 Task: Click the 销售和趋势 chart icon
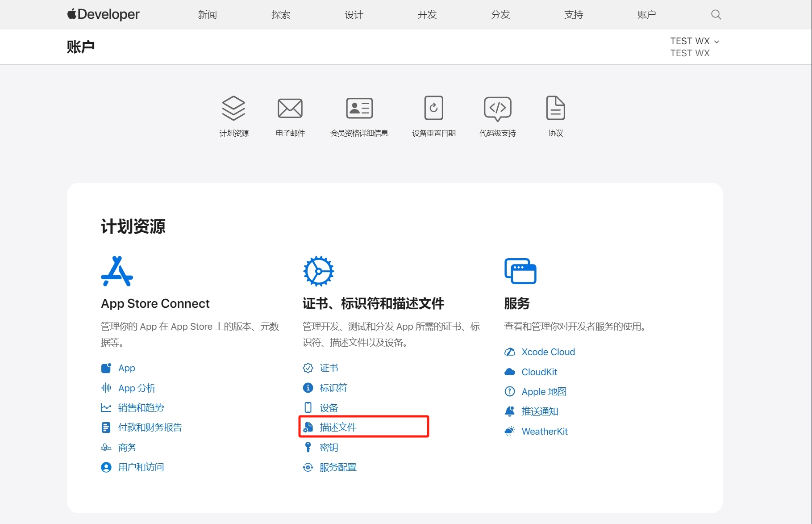point(106,407)
